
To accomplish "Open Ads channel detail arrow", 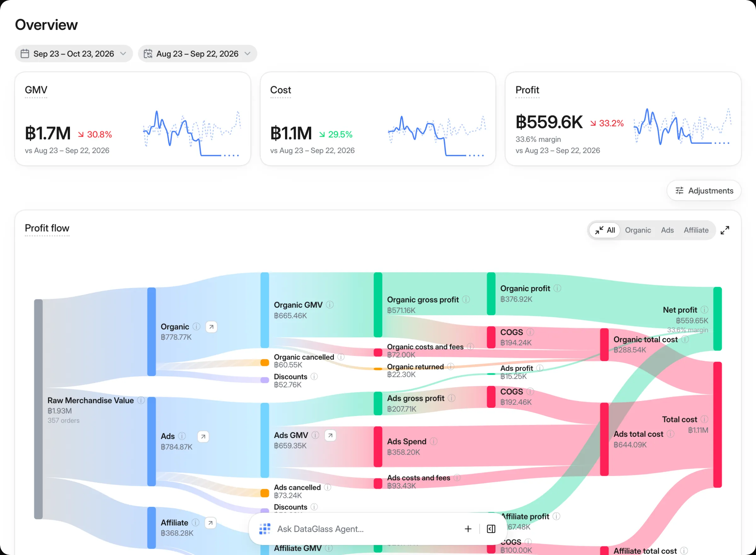I will coord(203,437).
